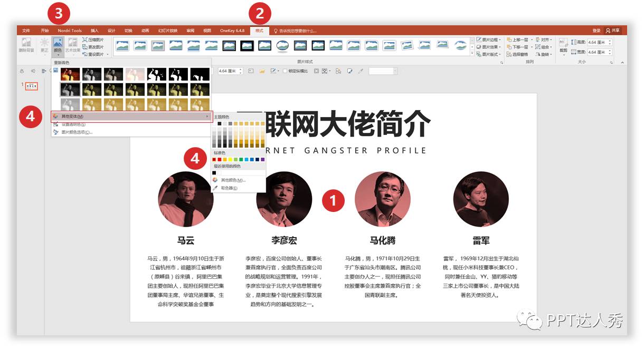Choose the first picture style in gallery
The height and width of the screenshot is (349, 644).
point(122,46)
